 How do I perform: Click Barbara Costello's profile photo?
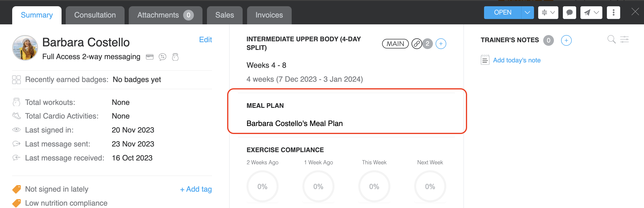point(25,48)
